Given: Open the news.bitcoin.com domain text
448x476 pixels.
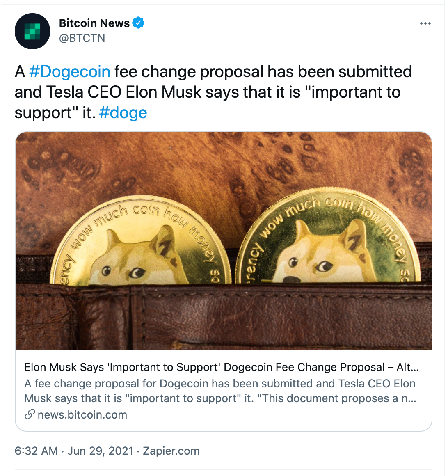Looking at the screenshot, I should click(x=82, y=415).
